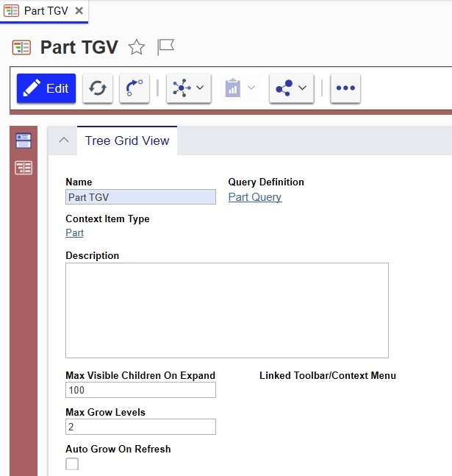This screenshot has width=452, height=476.
Task: Click the flag icon beside the Part TGV title
Action: click(x=165, y=47)
